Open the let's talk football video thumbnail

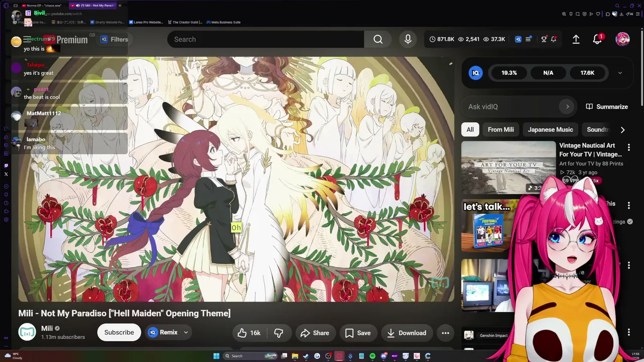[486, 225]
